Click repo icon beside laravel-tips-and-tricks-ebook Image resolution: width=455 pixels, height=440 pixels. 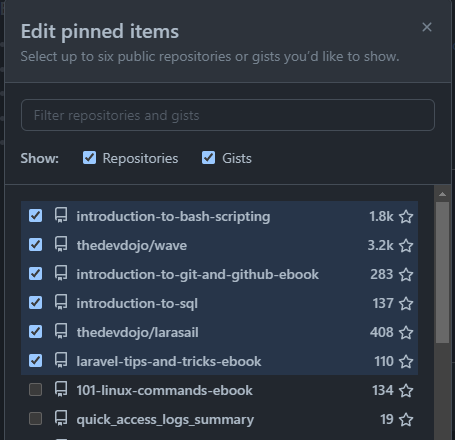pos(61,360)
